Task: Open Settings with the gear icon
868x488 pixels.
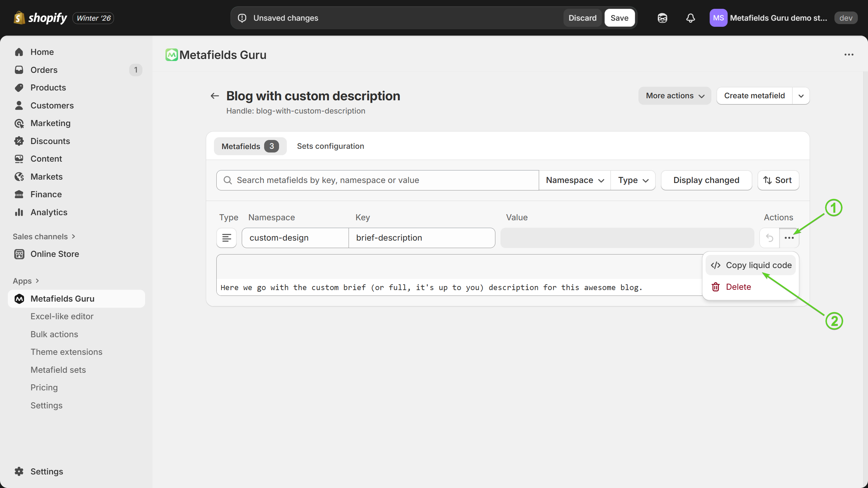Action: tap(19, 471)
